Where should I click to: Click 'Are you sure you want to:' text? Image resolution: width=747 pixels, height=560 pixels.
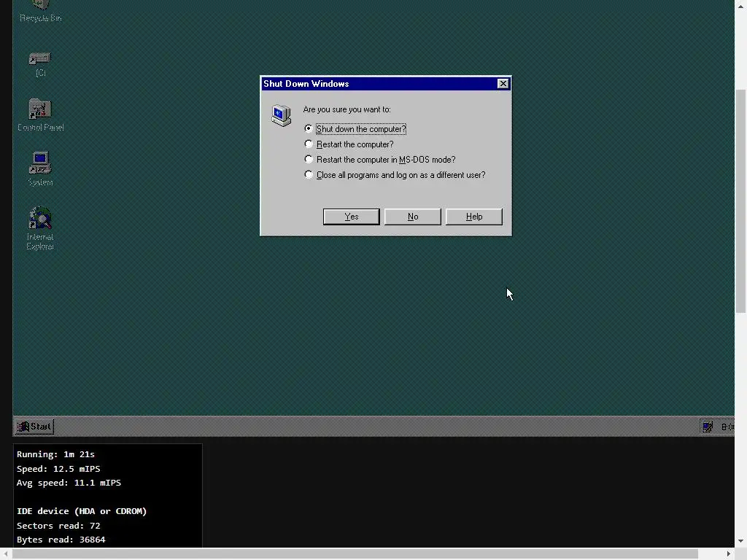[347, 109]
